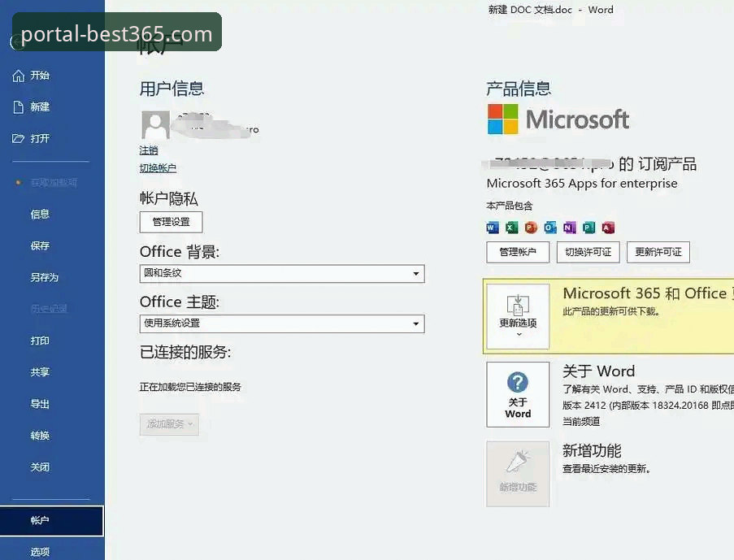
Task: Choose 关闭 in the sidebar
Action: 40,467
